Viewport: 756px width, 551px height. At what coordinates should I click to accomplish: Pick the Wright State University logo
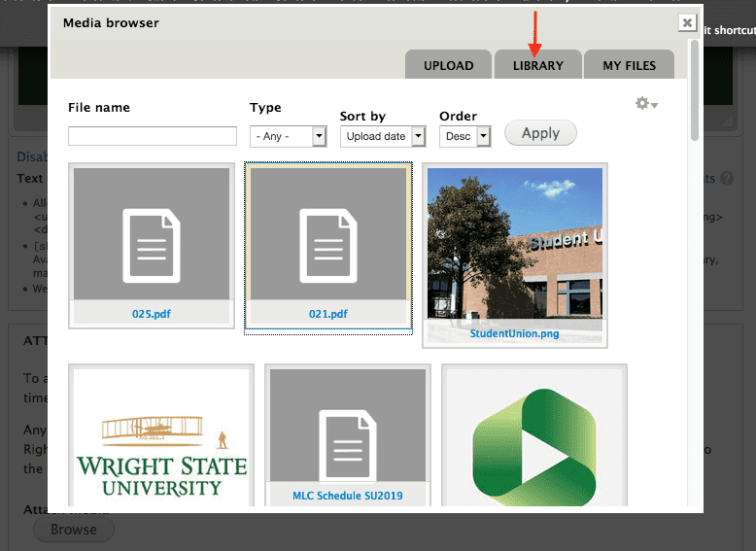point(161,439)
